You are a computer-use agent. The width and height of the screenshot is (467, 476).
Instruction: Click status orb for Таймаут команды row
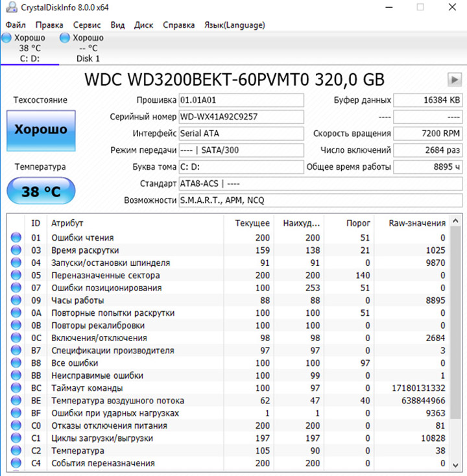(x=16, y=388)
